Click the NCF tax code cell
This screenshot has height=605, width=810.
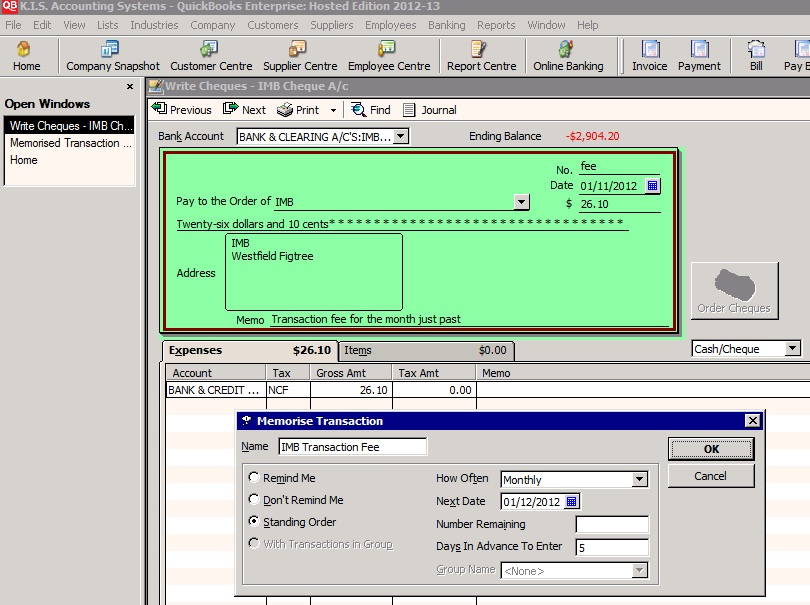point(288,390)
